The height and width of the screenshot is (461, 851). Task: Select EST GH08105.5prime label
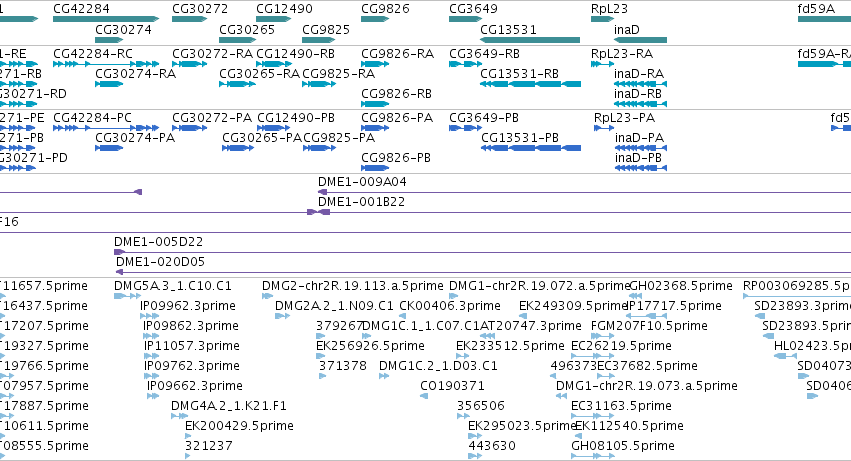pyautogui.click(x=623, y=446)
